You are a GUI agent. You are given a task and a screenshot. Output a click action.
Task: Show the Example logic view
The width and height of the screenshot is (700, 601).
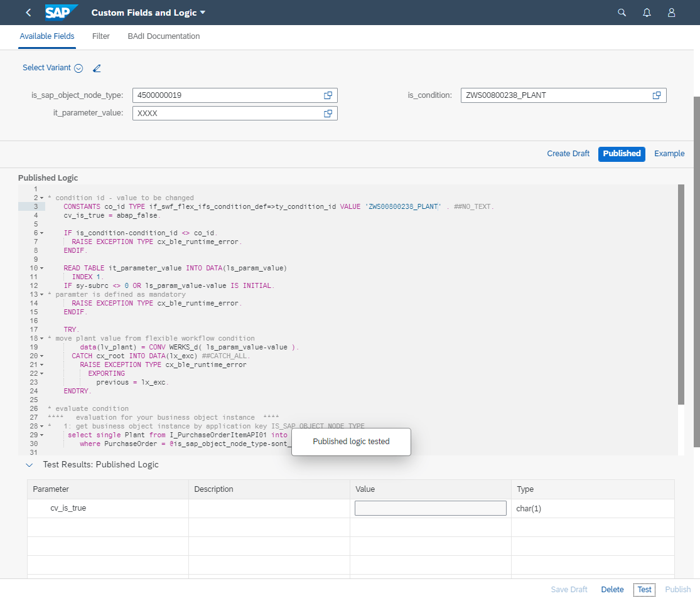pos(669,154)
